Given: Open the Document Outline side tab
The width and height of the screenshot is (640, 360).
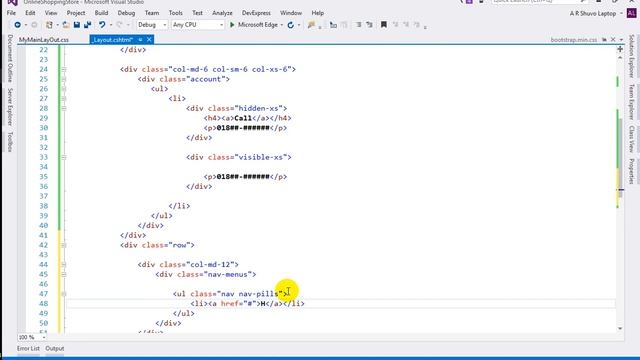Looking at the screenshot, I should pyautogui.click(x=10, y=58).
